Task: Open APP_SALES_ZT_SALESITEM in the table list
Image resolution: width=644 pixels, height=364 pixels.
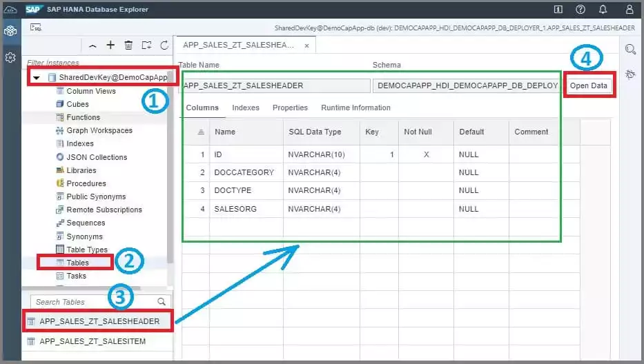Action: 97,341
